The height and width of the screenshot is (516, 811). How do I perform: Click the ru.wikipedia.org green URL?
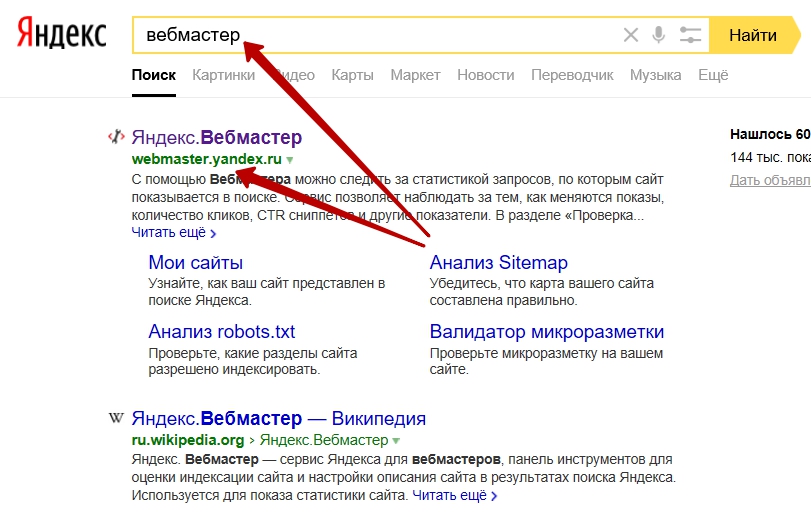click(188, 440)
